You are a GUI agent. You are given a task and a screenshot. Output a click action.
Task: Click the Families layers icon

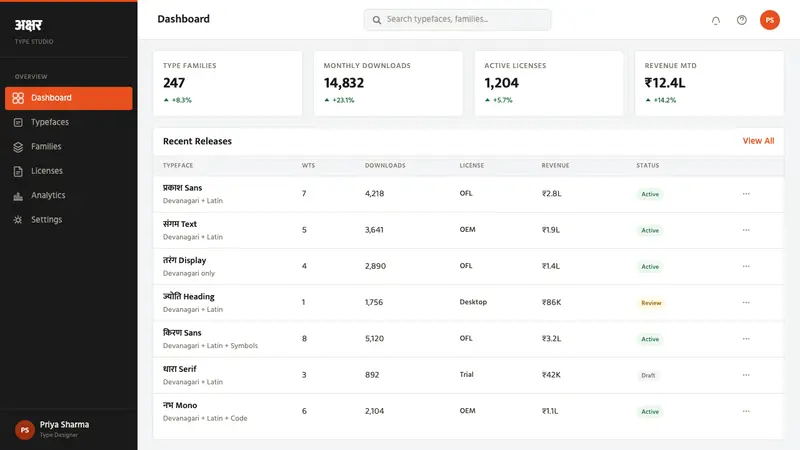point(18,147)
